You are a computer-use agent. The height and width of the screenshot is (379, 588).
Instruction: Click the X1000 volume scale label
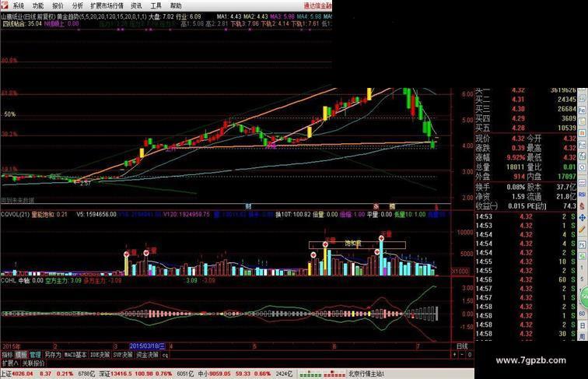pyautogui.click(x=460, y=271)
